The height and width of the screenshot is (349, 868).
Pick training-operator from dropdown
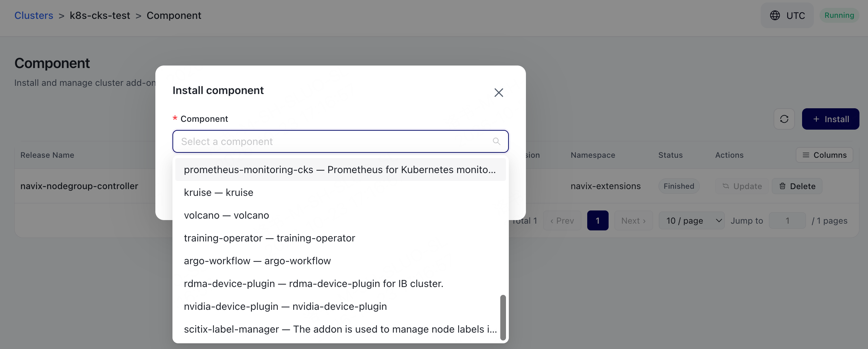(340, 238)
